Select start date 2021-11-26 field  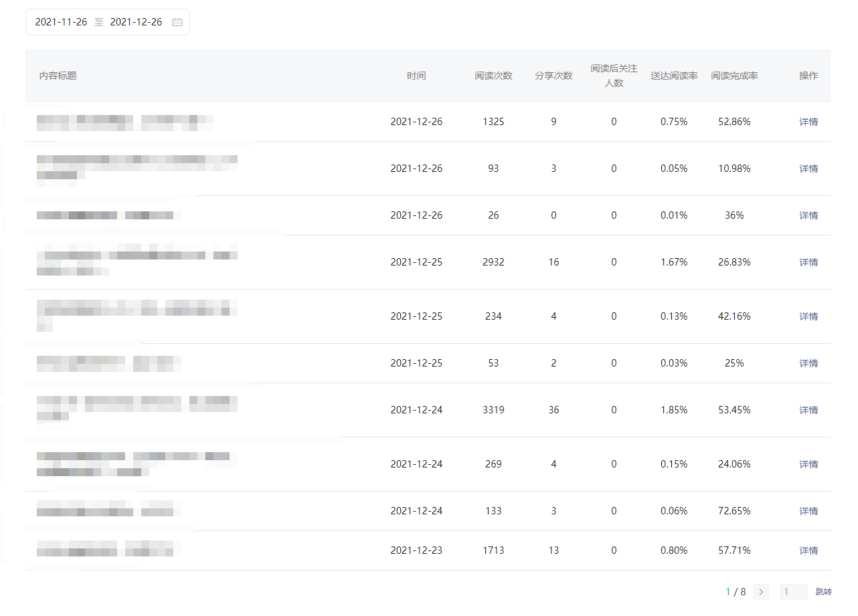coord(62,22)
